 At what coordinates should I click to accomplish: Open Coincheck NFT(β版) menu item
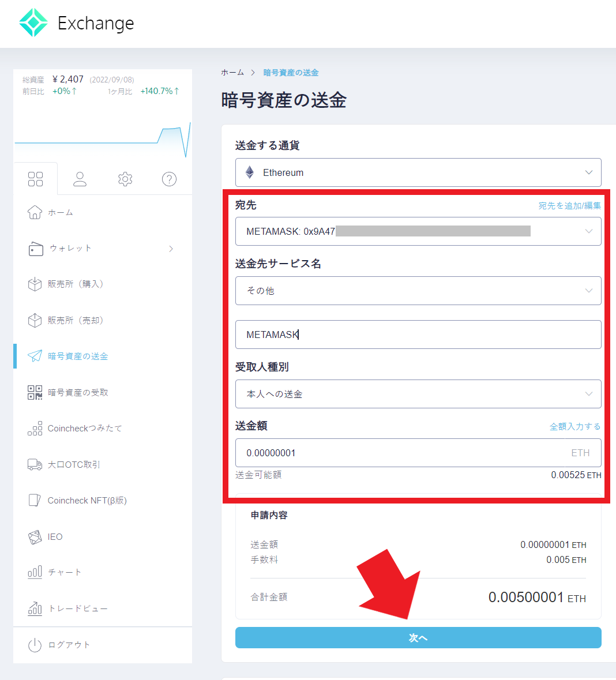87,501
